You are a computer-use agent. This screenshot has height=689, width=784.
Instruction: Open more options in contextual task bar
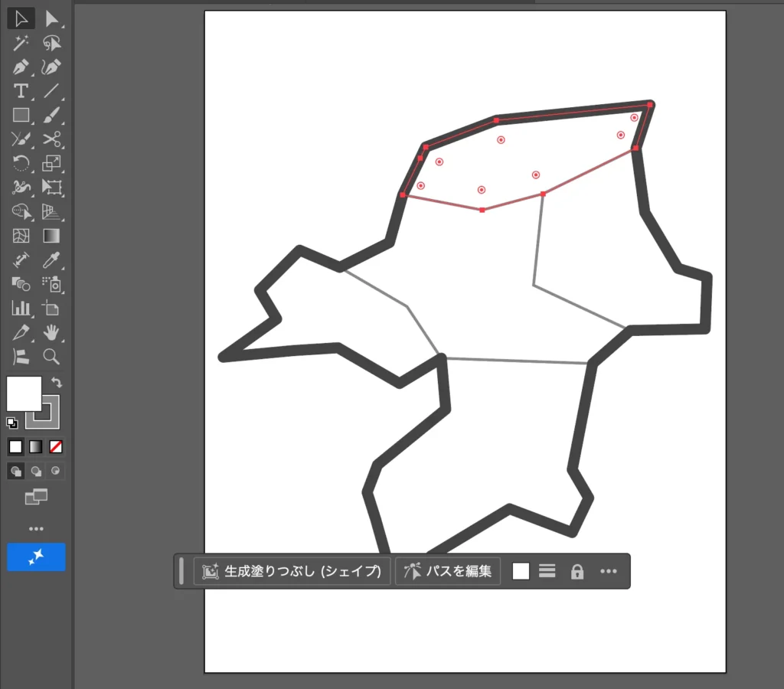[x=609, y=572]
